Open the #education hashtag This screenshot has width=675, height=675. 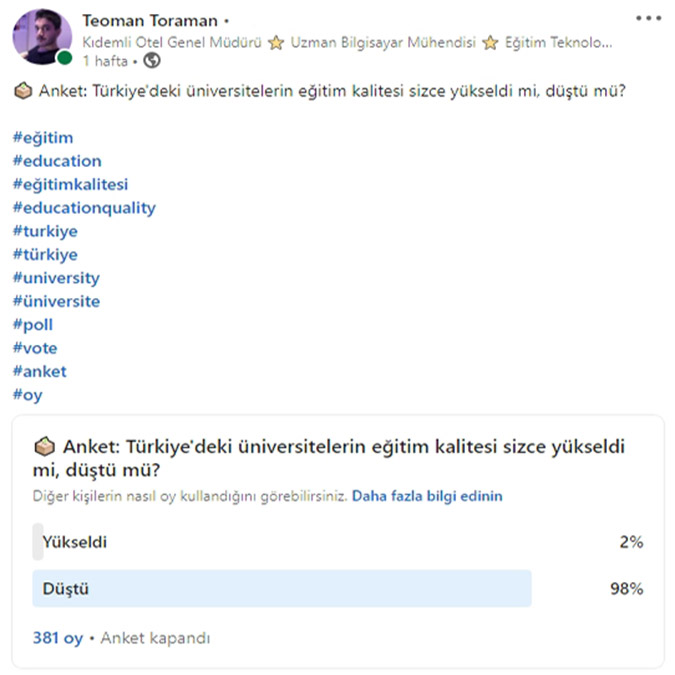(x=57, y=161)
